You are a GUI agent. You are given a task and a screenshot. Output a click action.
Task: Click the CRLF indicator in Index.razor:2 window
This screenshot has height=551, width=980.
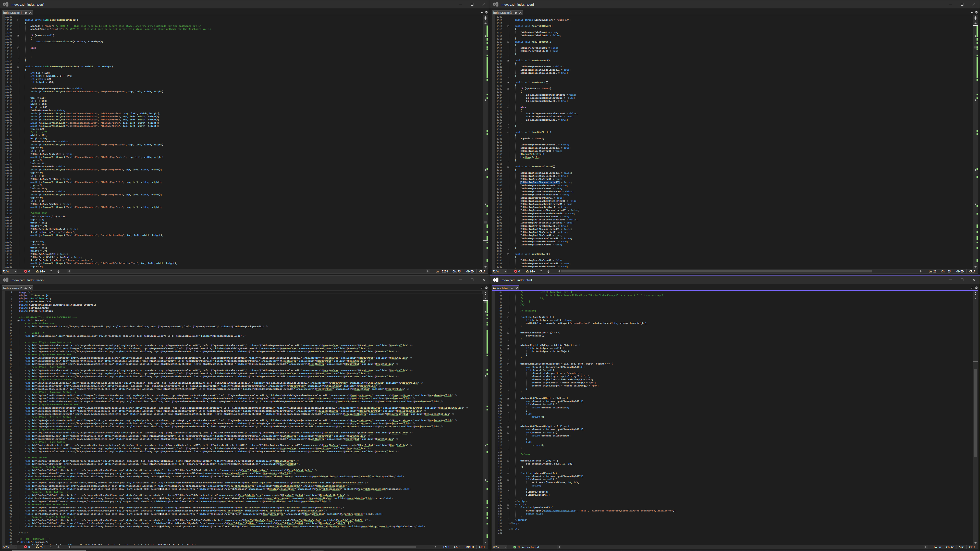[x=482, y=547]
